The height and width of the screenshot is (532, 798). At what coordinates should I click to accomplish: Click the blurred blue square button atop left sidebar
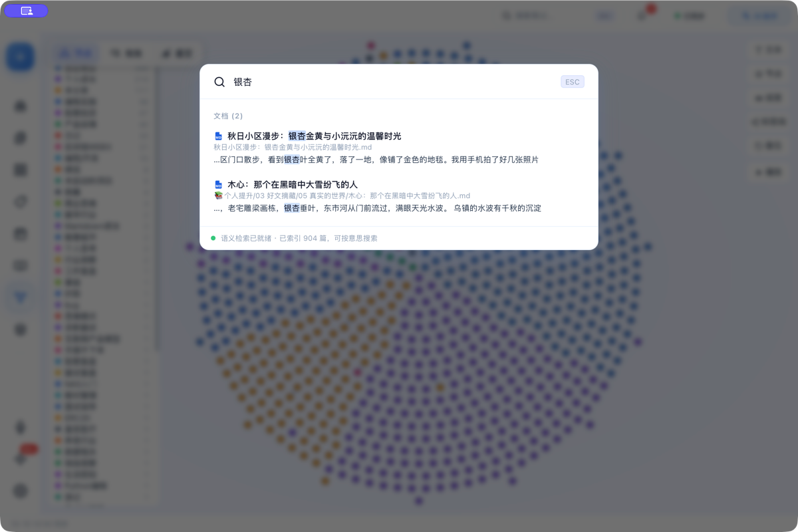pos(20,57)
